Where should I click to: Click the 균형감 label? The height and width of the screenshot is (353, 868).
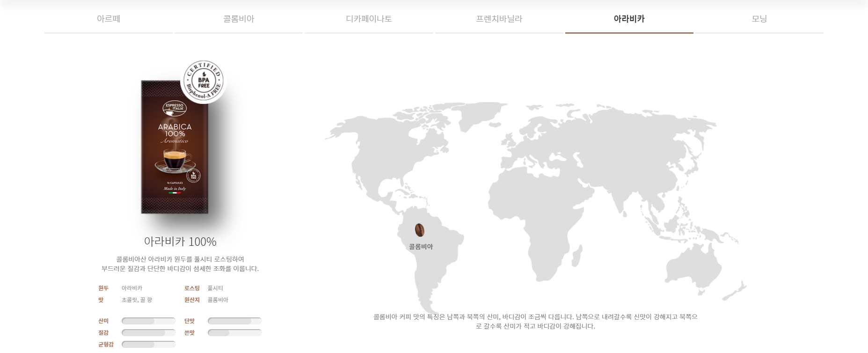(106, 344)
